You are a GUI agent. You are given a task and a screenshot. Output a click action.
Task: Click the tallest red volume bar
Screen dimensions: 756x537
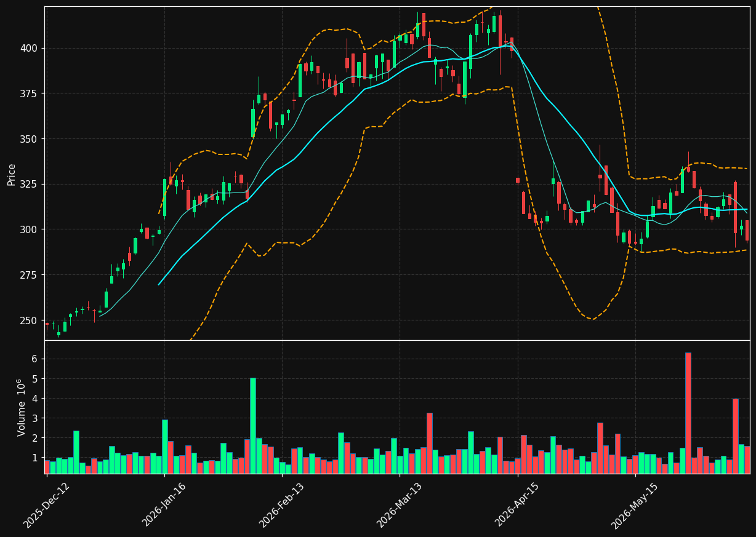click(688, 413)
